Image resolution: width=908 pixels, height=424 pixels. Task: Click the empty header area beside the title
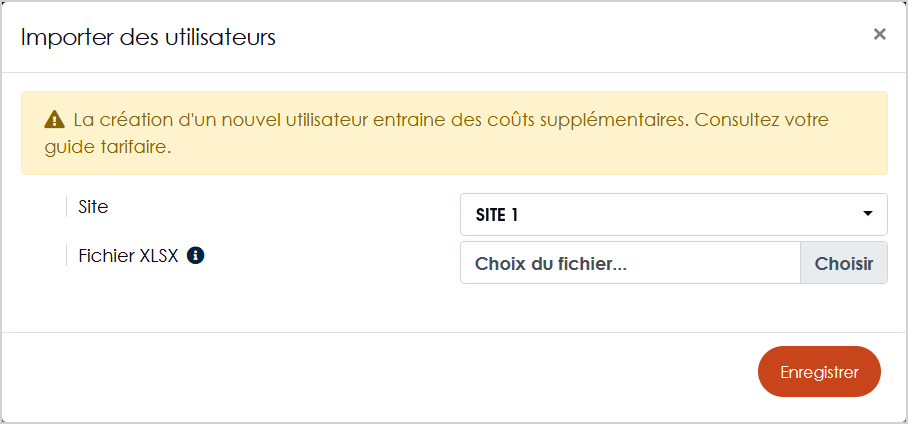[573, 37]
